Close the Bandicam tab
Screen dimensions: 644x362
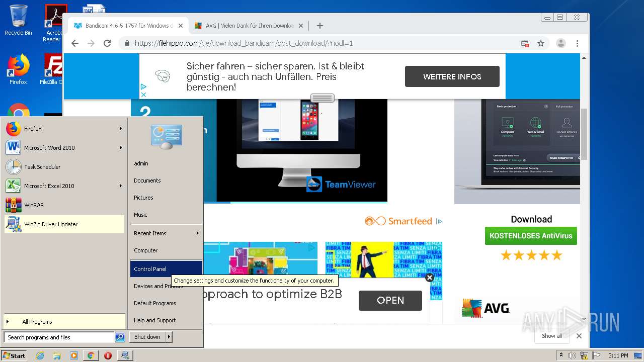click(x=180, y=26)
